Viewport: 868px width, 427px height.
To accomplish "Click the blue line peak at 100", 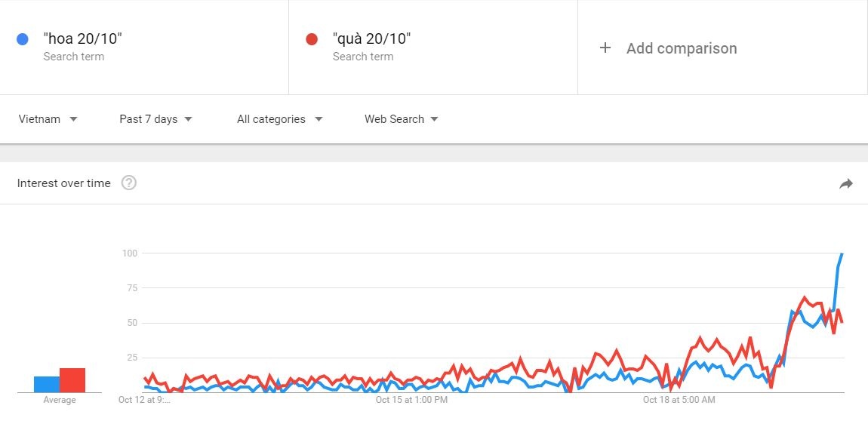I will (x=842, y=254).
